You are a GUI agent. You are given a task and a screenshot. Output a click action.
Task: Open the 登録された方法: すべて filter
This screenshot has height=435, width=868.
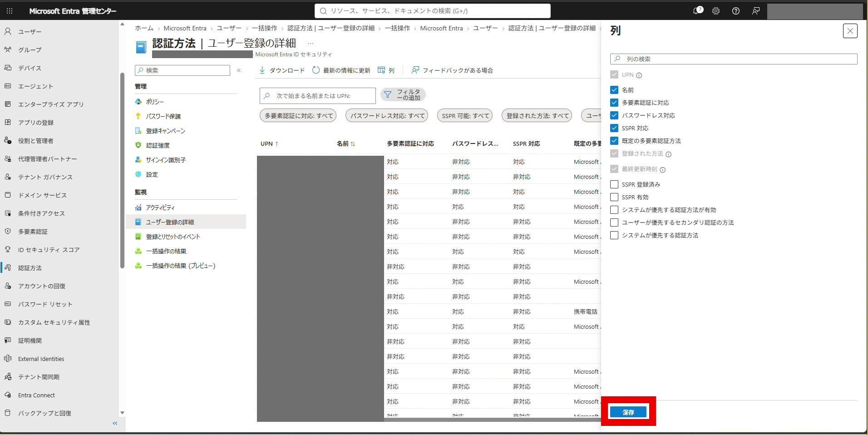click(537, 116)
